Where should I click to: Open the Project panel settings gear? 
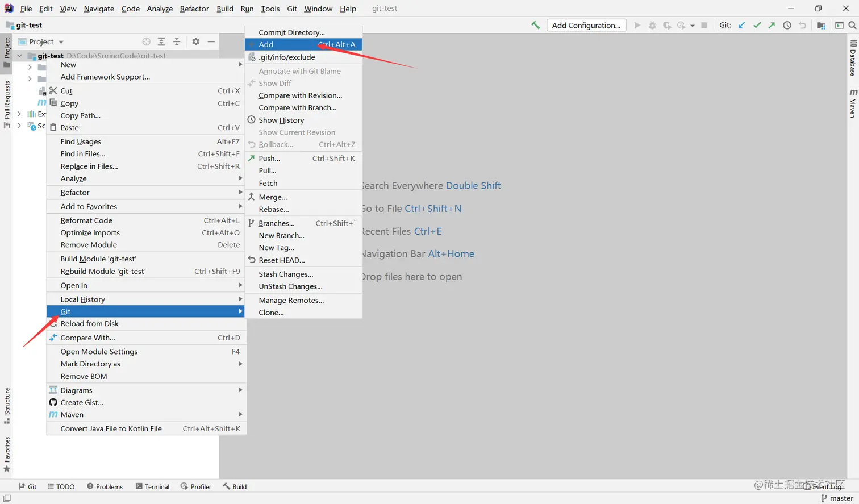195,41
